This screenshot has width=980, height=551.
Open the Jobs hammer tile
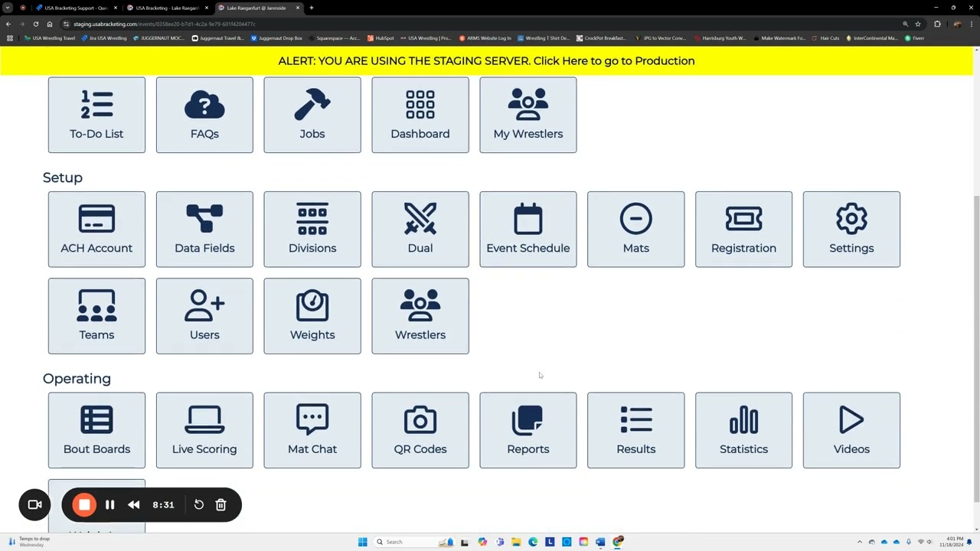(x=312, y=115)
